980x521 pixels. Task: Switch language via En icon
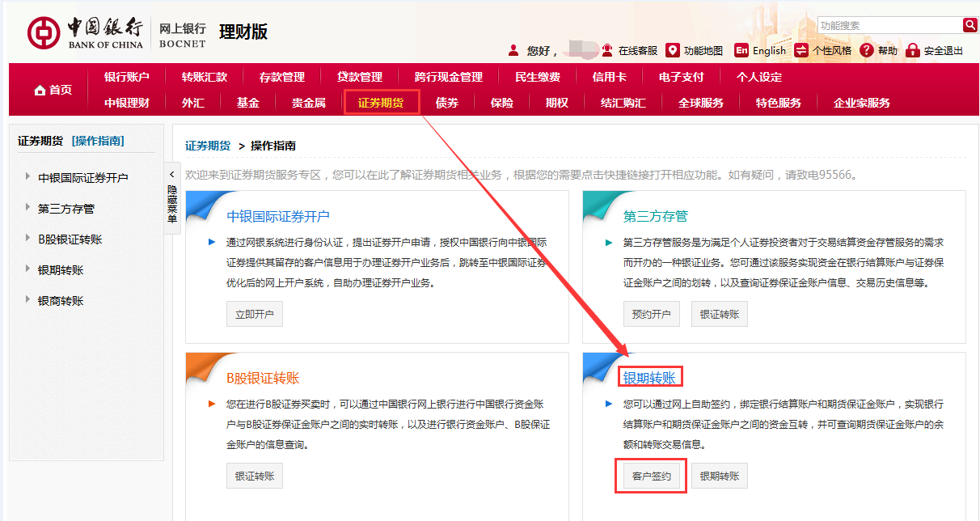pyautogui.click(x=741, y=50)
